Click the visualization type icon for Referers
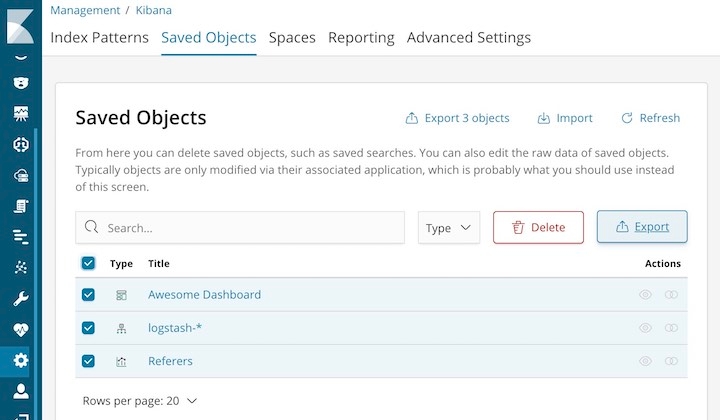 click(x=121, y=362)
